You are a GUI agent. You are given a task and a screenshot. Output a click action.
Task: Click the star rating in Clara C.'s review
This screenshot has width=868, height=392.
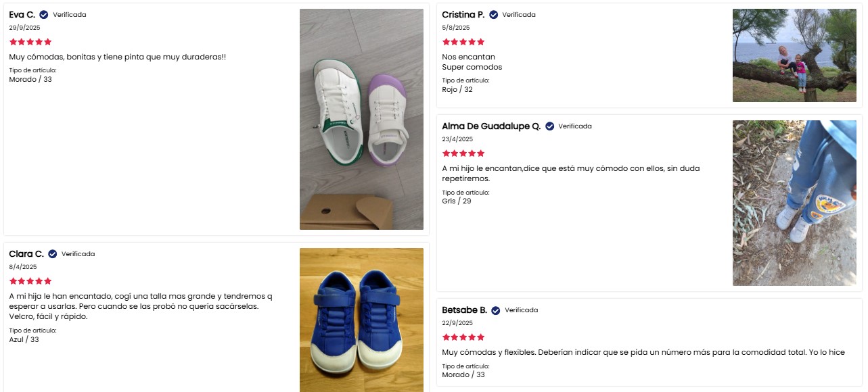pyautogui.click(x=30, y=281)
